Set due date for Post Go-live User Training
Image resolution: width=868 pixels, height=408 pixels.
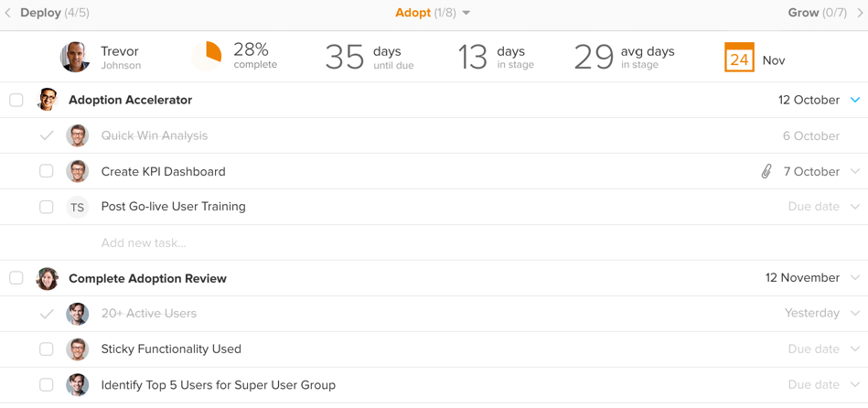(x=813, y=207)
